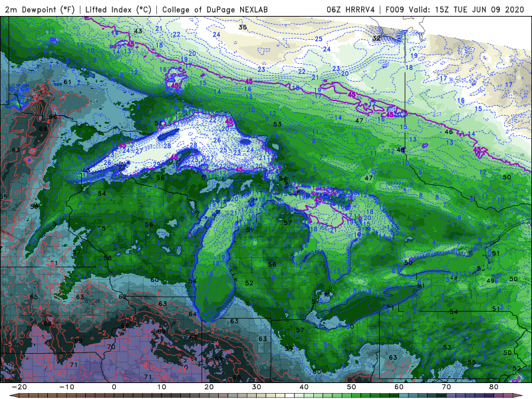The height and width of the screenshot is (399, 532).
Task: Click the 10 label on the color scale
Action: [x=162, y=387]
